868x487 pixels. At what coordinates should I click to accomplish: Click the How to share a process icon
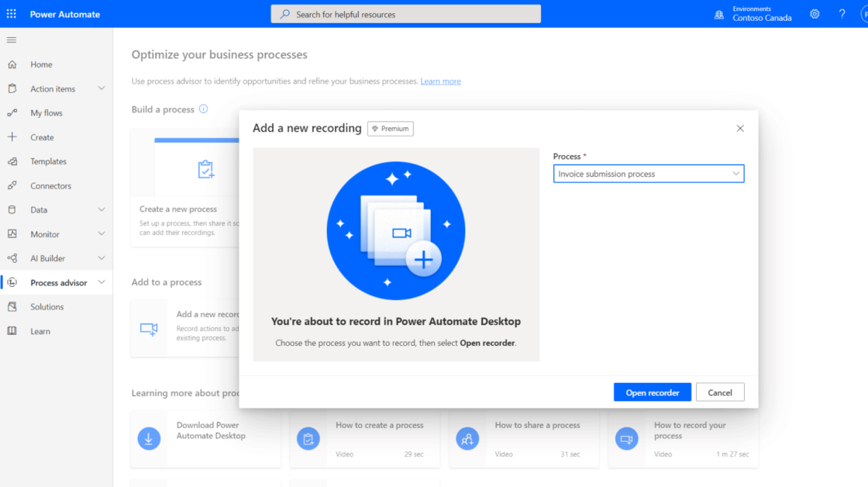point(467,438)
